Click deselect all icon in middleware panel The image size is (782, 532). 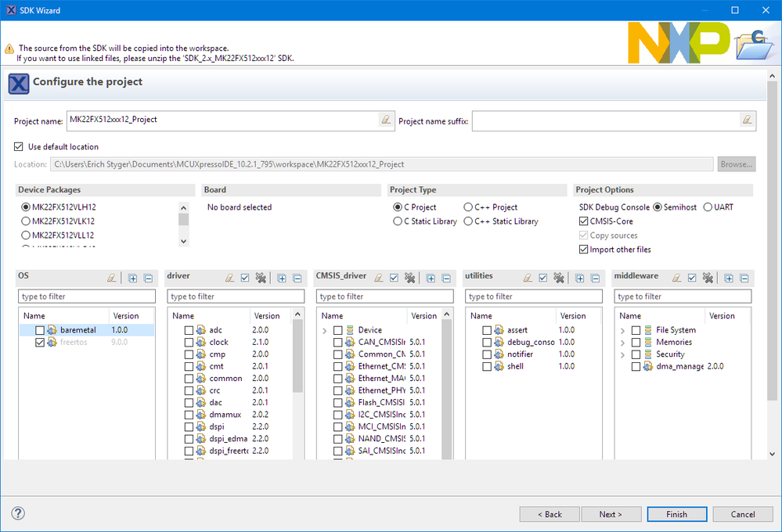[707, 278]
